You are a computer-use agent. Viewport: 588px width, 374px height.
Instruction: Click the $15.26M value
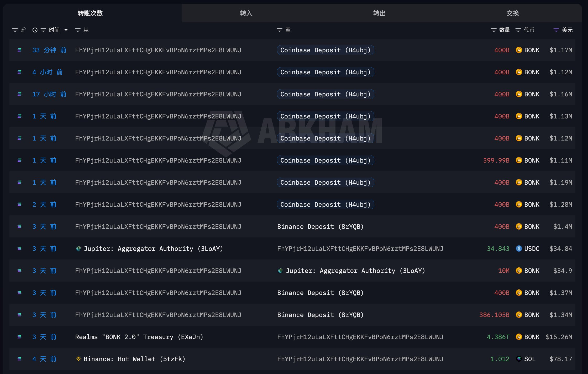coord(559,337)
